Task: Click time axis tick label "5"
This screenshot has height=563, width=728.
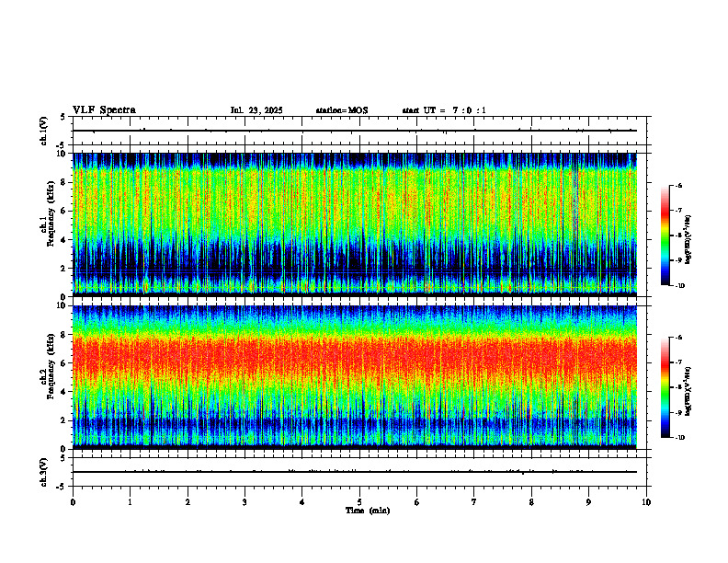Action: coord(359,502)
